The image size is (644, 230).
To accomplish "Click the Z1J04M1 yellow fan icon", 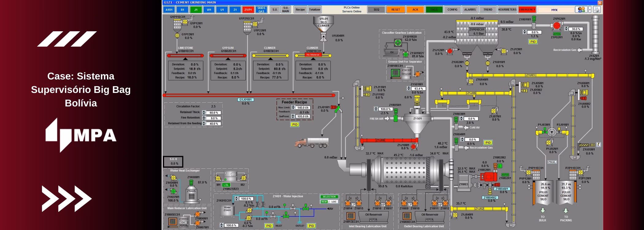I will pyautogui.click(x=454, y=215).
